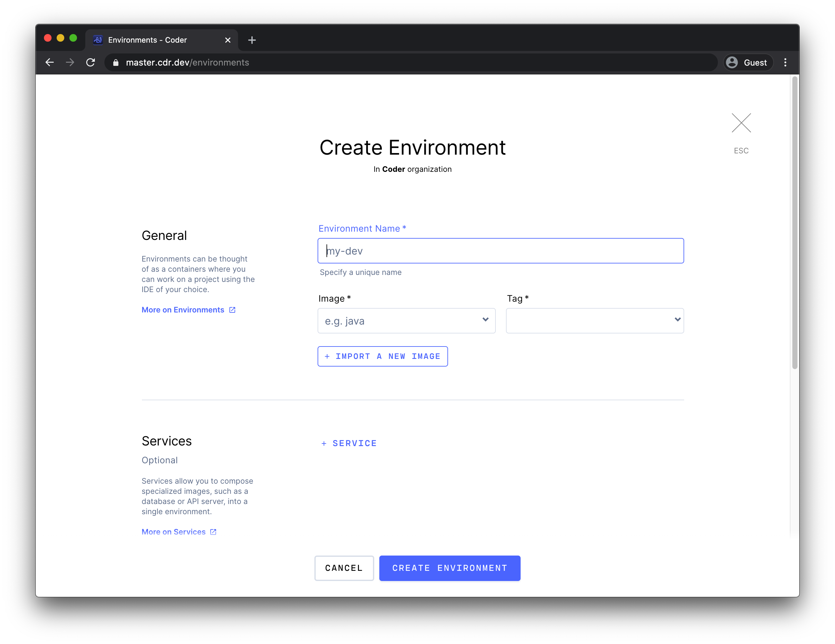The height and width of the screenshot is (644, 835).
Task: Open the More on Environments link
Action: click(188, 310)
